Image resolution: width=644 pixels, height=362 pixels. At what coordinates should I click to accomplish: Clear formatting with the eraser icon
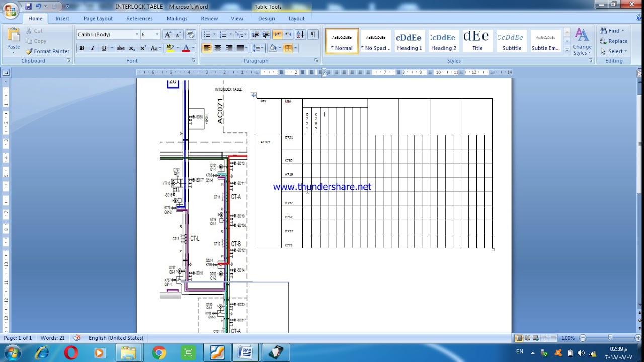click(190, 34)
